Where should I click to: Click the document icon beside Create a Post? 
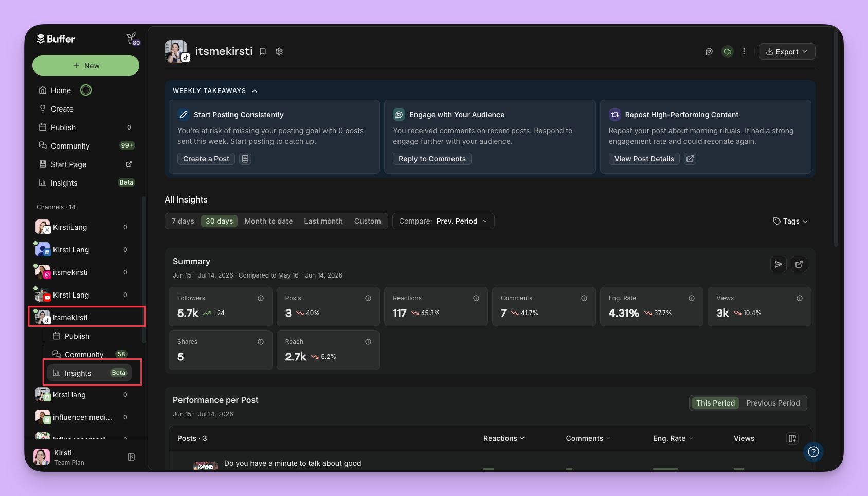point(245,159)
